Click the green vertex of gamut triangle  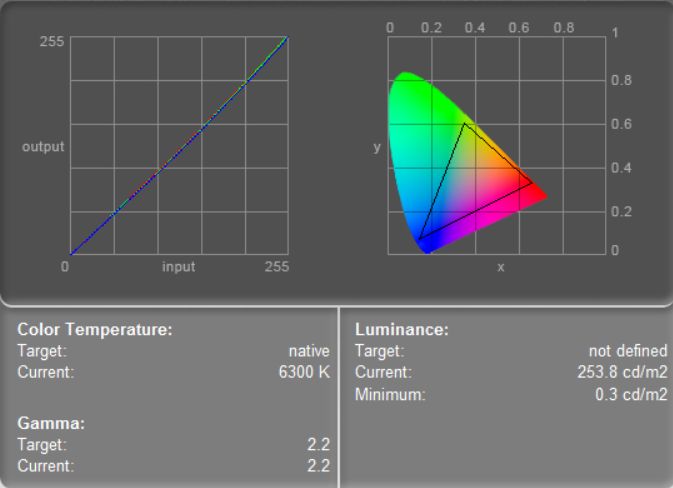[464, 124]
